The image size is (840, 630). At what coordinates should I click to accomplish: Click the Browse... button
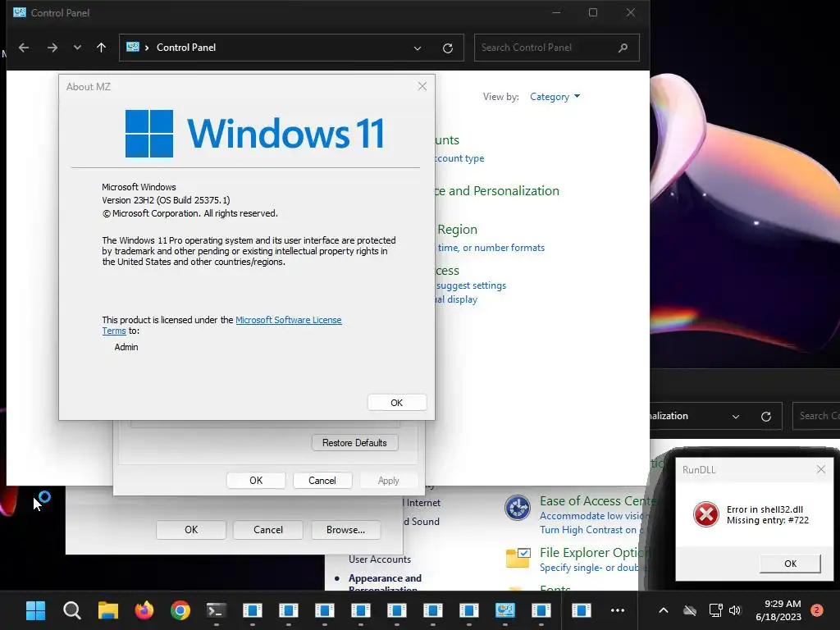345,530
